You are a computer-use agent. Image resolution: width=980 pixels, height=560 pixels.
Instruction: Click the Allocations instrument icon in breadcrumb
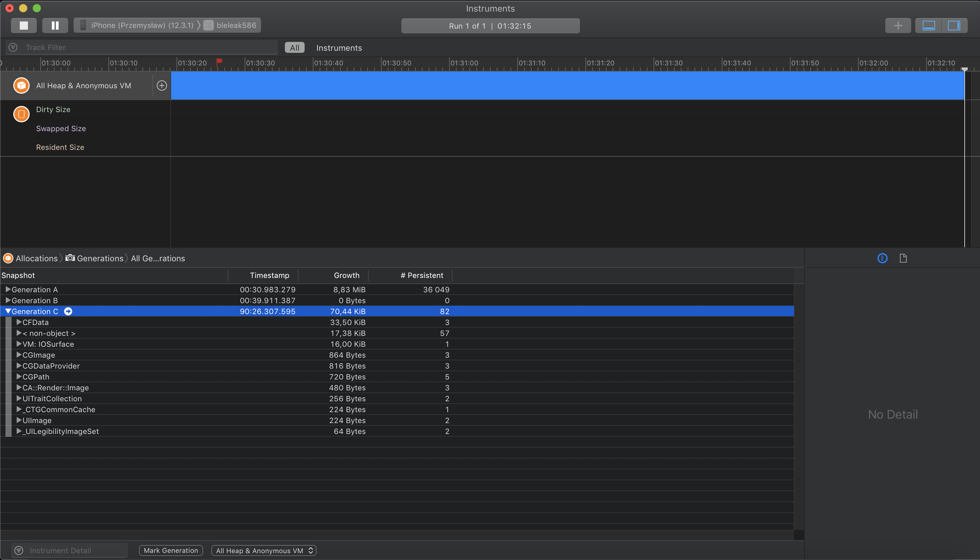(8, 258)
